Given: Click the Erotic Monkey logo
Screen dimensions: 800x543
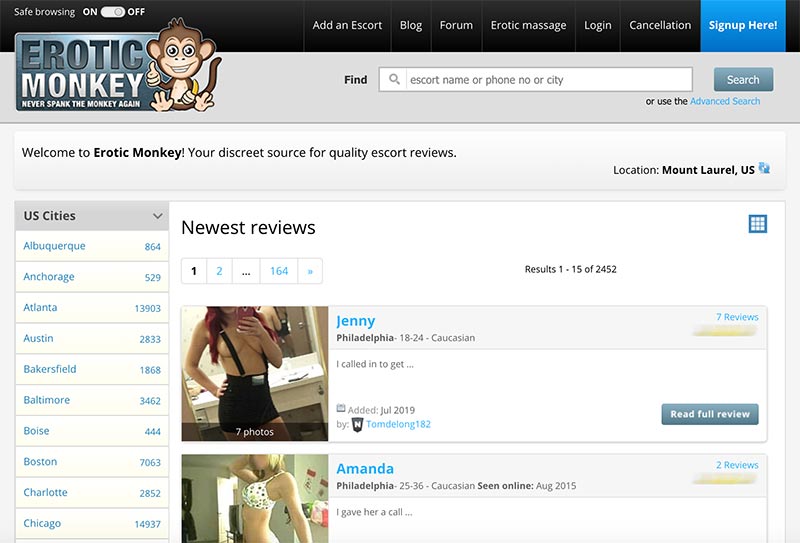Looking at the screenshot, I should click(x=115, y=66).
